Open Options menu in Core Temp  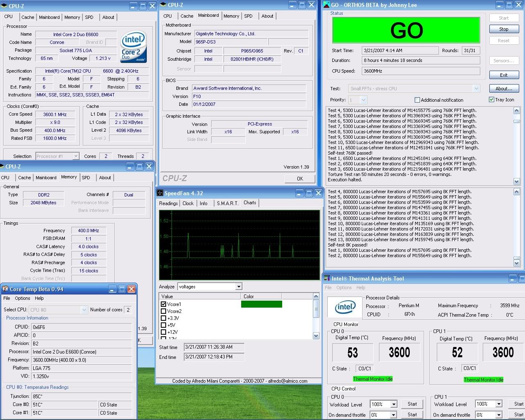tap(23, 298)
